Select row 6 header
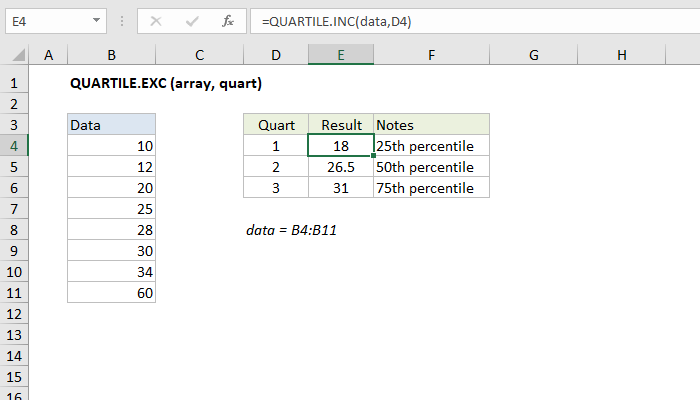 [14, 188]
